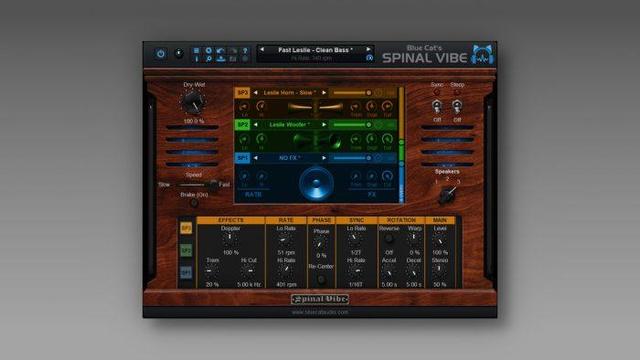Click the Level knob in Main section
Screen dimensions: 640x360
click(x=440, y=240)
